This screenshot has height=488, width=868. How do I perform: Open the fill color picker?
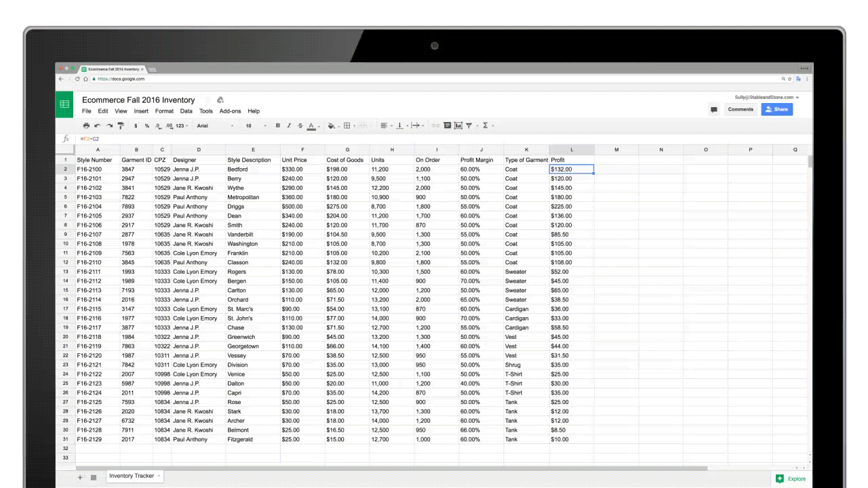[332, 125]
